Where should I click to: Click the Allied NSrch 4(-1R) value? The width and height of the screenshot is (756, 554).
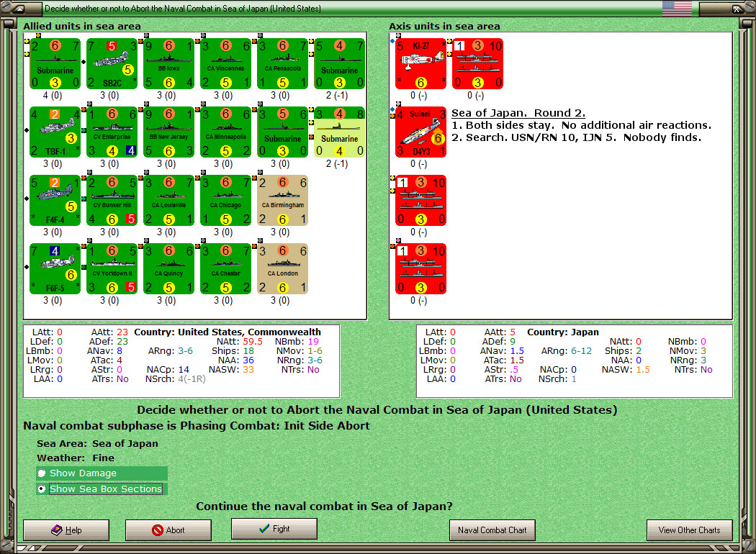pos(192,378)
